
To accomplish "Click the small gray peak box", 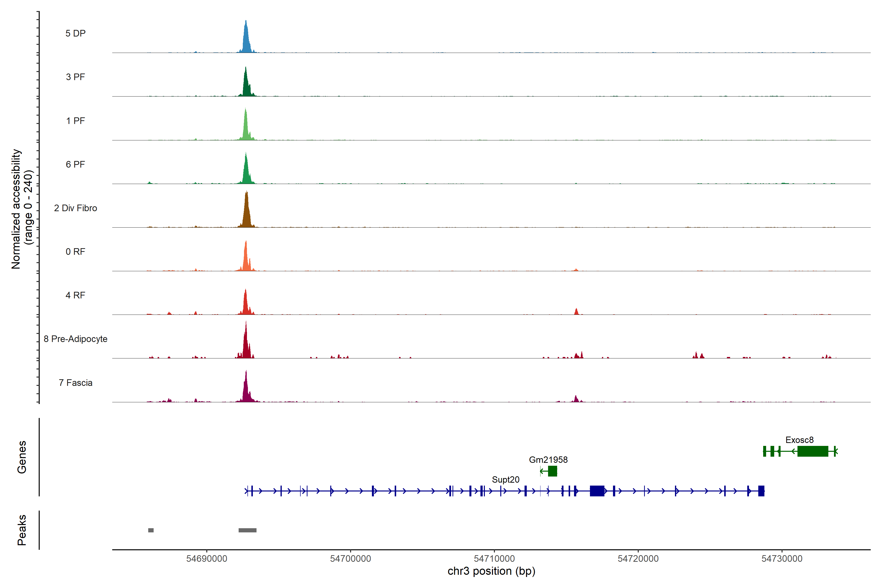I will [151, 530].
